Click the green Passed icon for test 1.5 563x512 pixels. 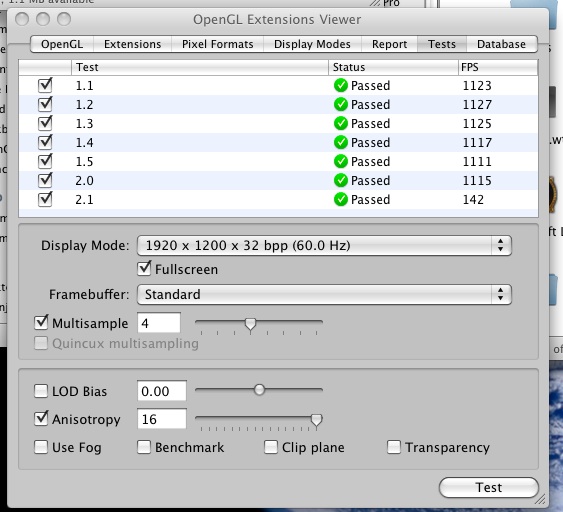(341, 162)
